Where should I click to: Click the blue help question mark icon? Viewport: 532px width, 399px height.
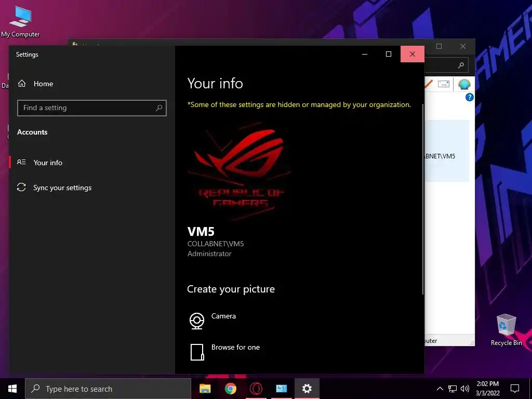point(470,97)
